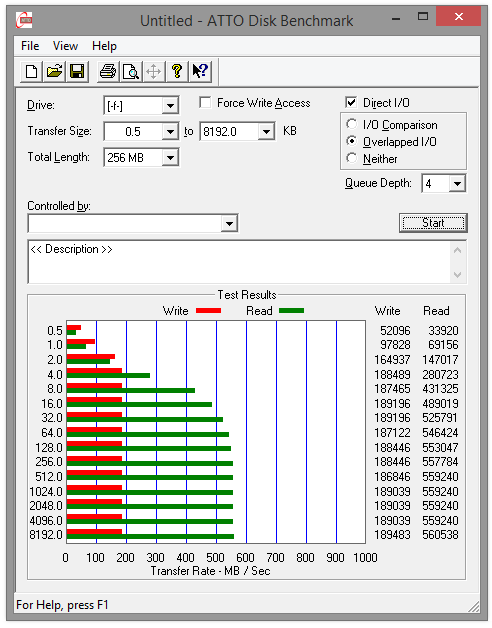Click the four-arrow move toolbar icon

pyautogui.click(x=153, y=72)
